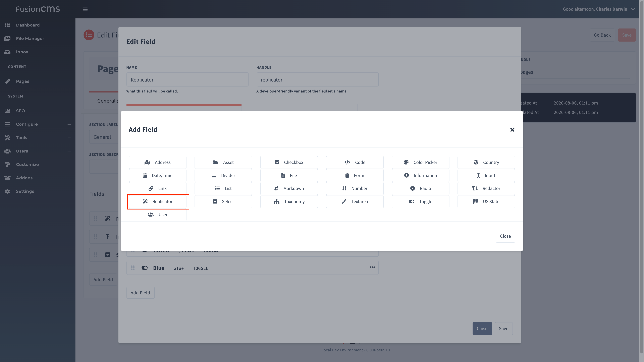The width and height of the screenshot is (644, 362).
Task: Click the hamburger menu icon
Action: (x=85, y=9)
